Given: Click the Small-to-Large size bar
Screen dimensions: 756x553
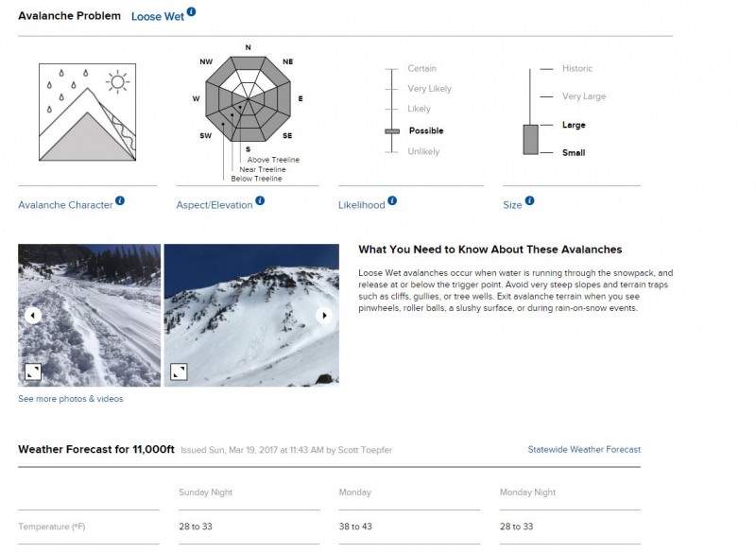Looking at the screenshot, I should tap(530, 139).
